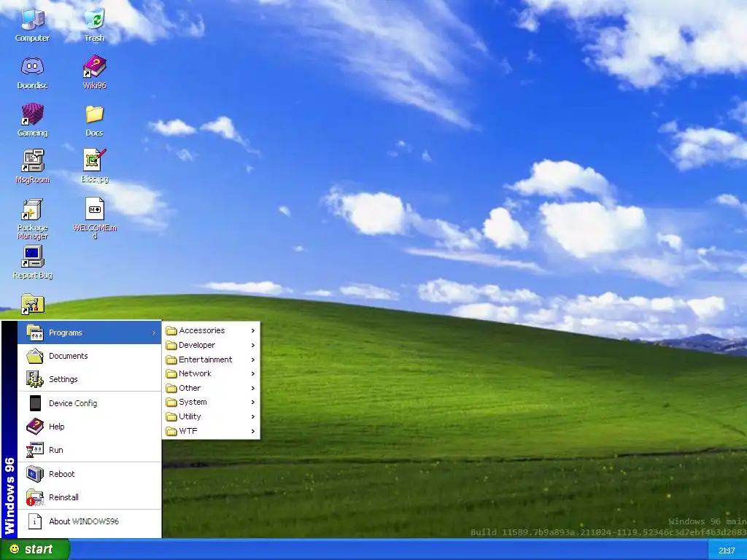This screenshot has width=747, height=560.
Task: Click the WTF folder icon in submenu
Action: tap(171, 431)
